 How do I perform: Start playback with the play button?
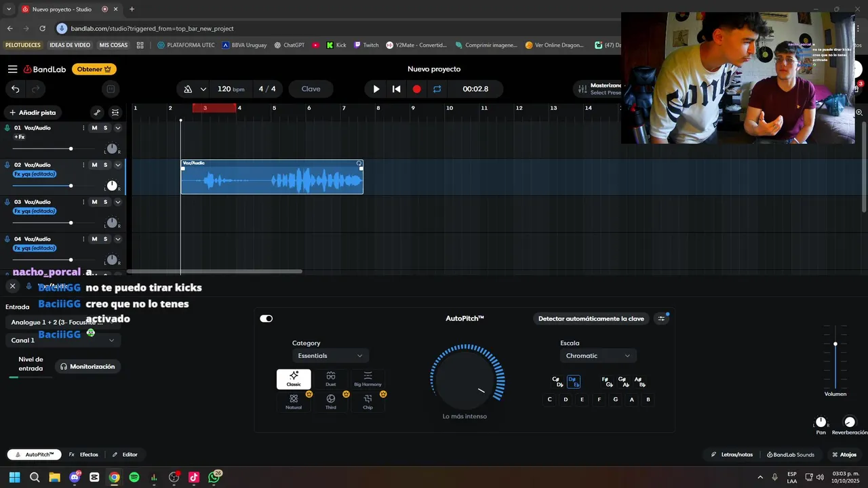coord(376,89)
